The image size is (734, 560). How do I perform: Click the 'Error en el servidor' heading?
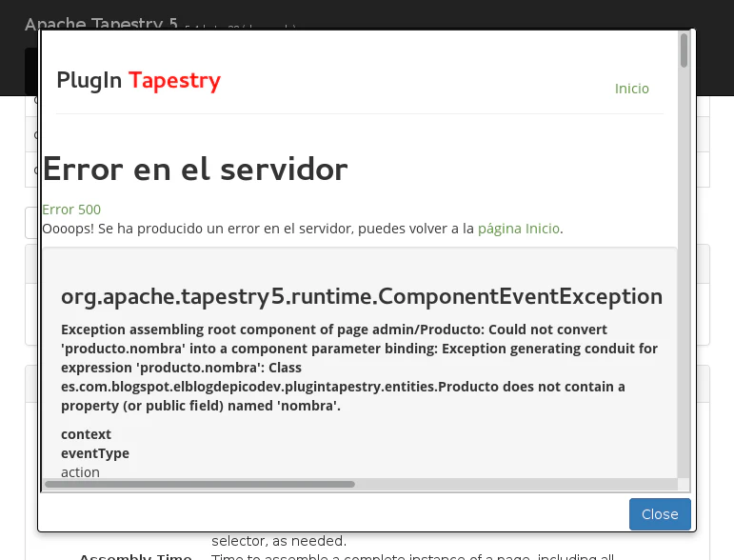click(195, 170)
